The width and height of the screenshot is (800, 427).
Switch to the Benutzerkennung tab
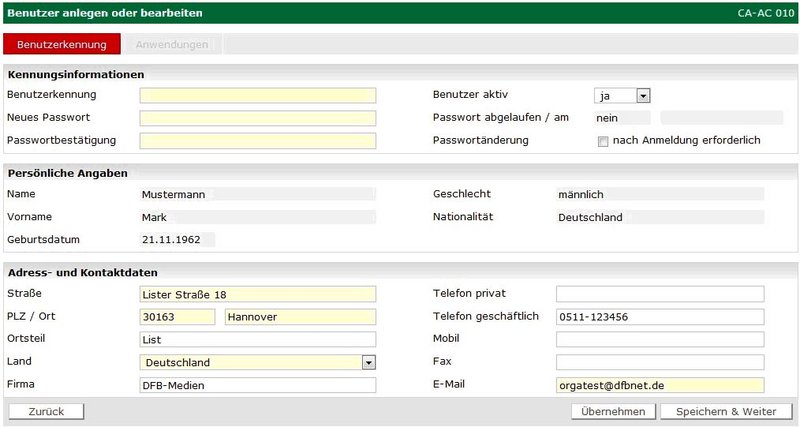point(62,44)
